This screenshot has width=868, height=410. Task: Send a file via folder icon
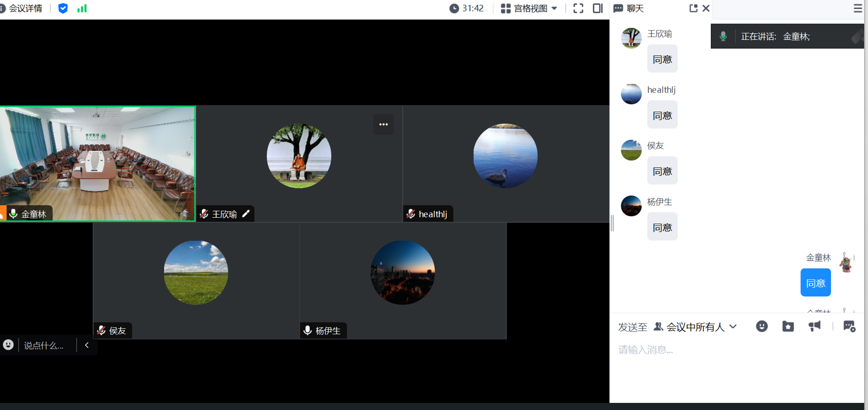[788, 326]
